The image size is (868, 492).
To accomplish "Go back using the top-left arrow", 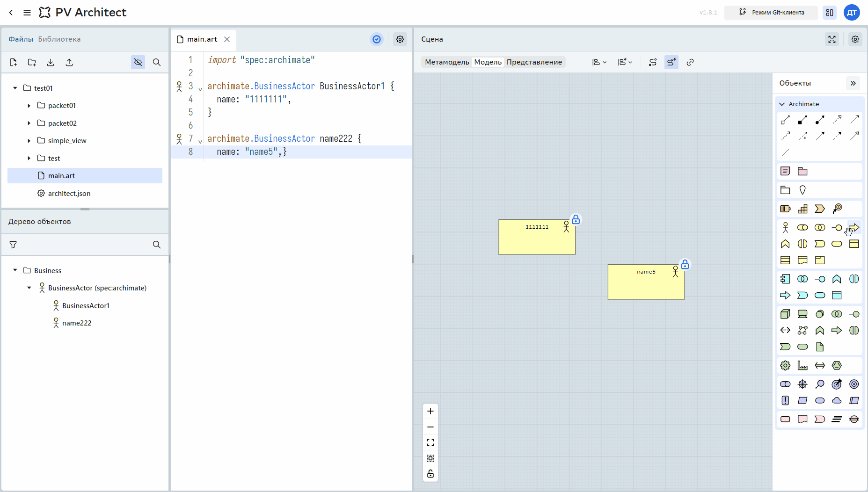I will [x=11, y=13].
